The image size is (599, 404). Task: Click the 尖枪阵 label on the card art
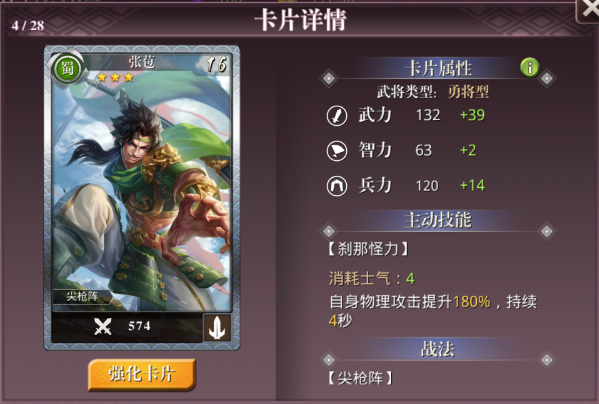pyautogui.click(x=82, y=296)
